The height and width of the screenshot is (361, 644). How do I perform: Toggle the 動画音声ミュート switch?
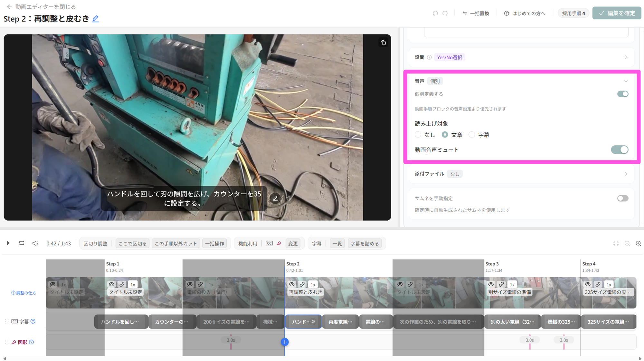620,150
